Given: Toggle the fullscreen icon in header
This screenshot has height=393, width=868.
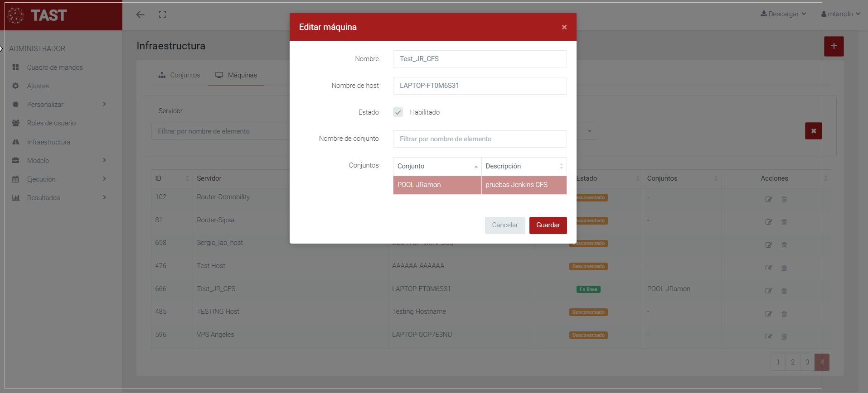Looking at the screenshot, I should point(162,14).
